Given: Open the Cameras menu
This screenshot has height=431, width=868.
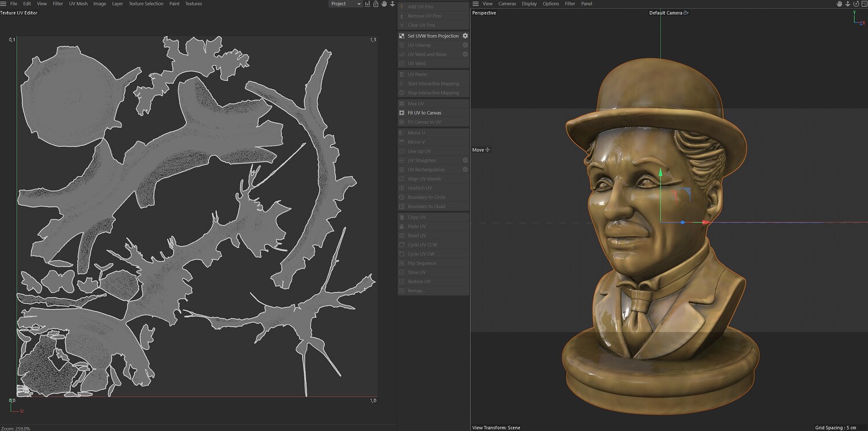Looking at the screenshot, I should click(507, 3).
